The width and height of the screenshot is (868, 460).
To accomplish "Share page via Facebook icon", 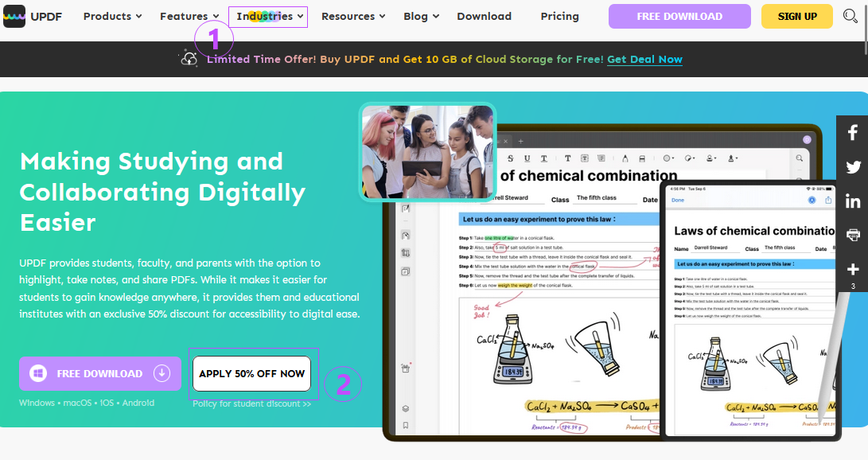I will click(853, 132).
